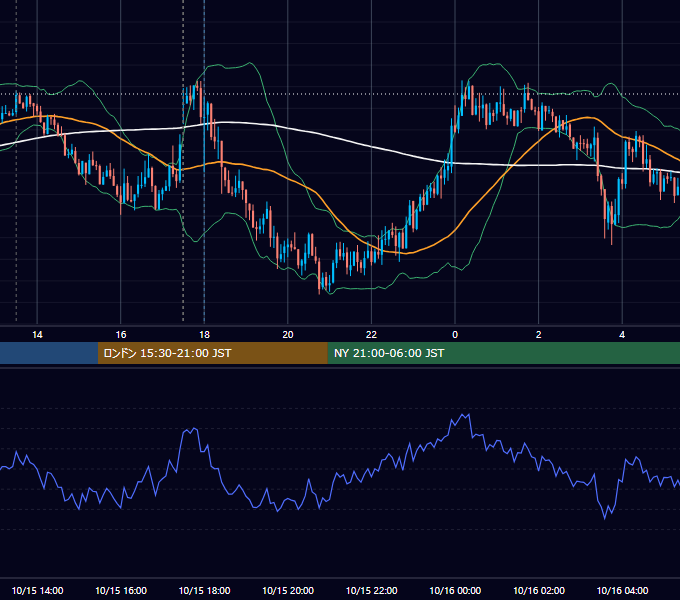Click the 10/15 16:00 time label
Viewport: 680px width, 600px height.
121,590
